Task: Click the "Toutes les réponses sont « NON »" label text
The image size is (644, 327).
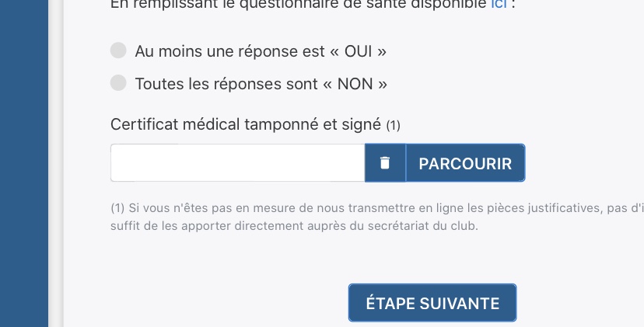Action: (261, 84)
